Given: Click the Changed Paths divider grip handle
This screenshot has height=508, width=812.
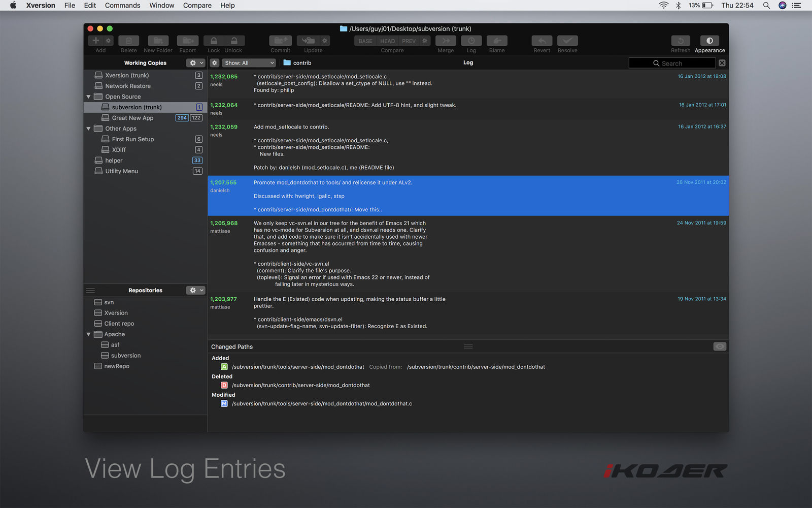Looking at the screenshot, I should 468,346.
